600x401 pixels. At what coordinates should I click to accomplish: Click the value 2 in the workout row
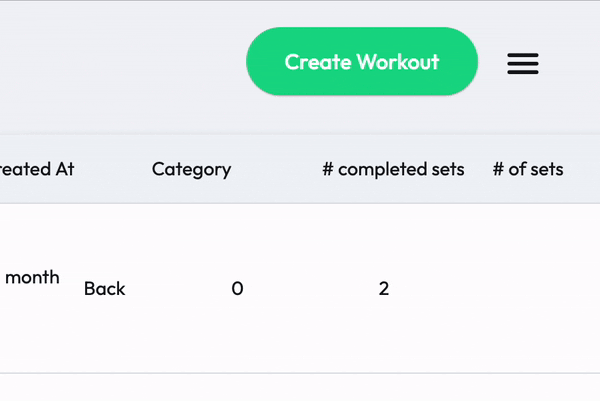click(x=384, y=289)
